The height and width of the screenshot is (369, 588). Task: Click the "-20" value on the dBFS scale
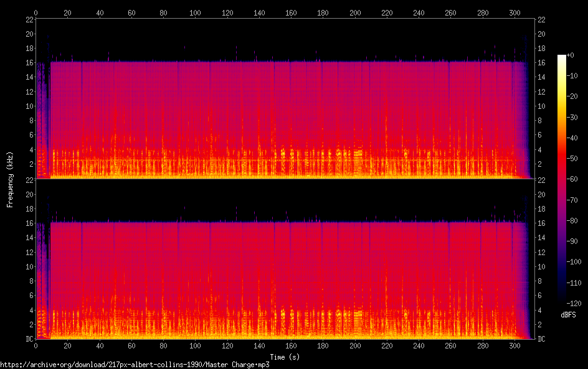click(x=572, y=96)
